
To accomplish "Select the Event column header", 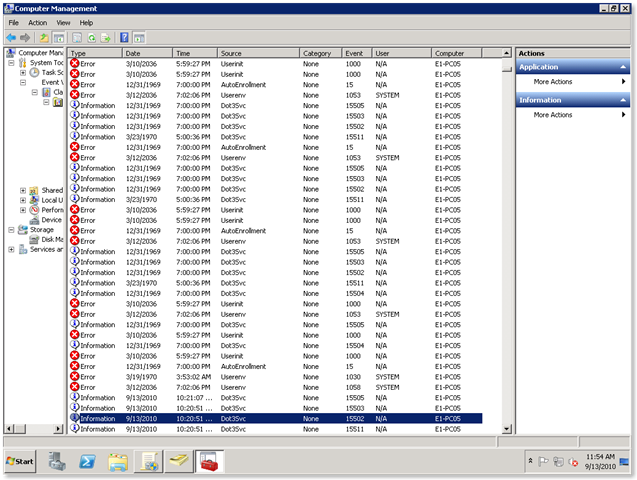I will [355, 52].
